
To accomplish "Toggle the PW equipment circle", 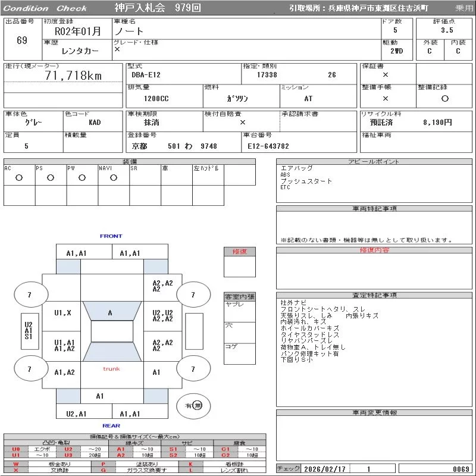I will coord(82,178).
